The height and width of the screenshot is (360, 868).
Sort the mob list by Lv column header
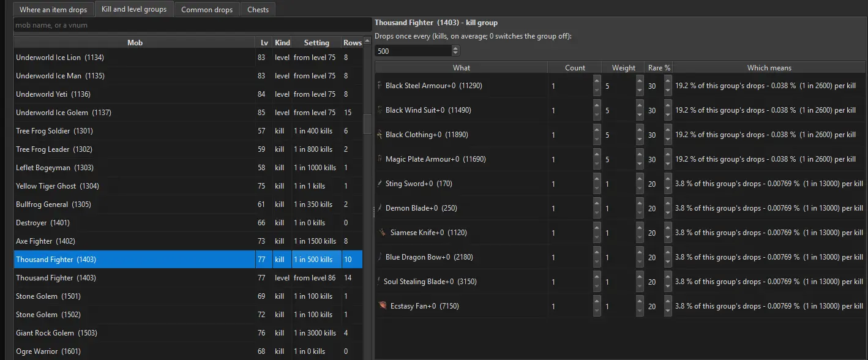coord(264,43)
